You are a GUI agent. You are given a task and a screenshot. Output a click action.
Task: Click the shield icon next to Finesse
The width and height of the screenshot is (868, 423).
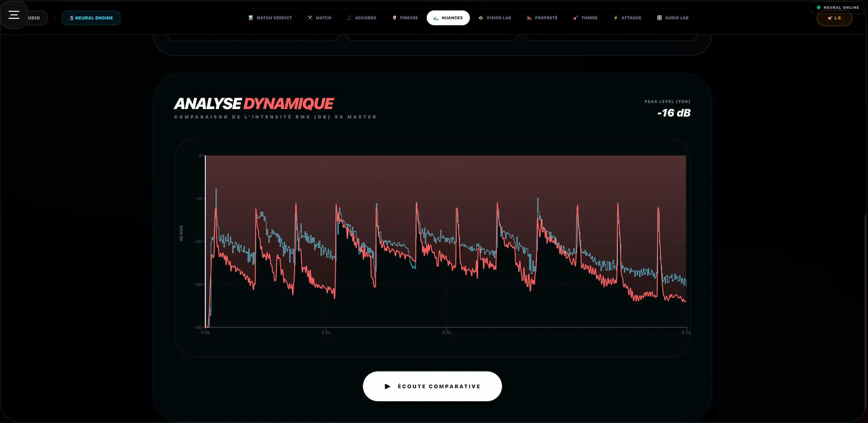click(x=394, y=17)
